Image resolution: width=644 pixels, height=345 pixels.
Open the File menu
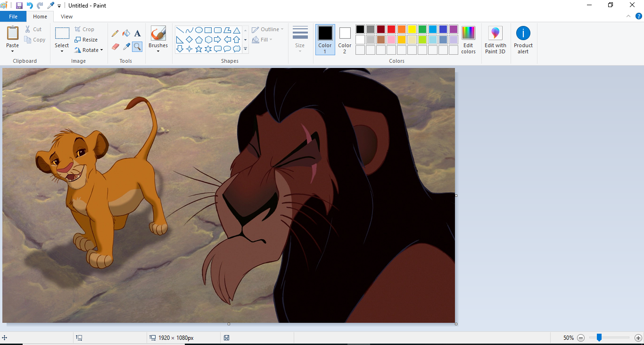coord(13,17)
